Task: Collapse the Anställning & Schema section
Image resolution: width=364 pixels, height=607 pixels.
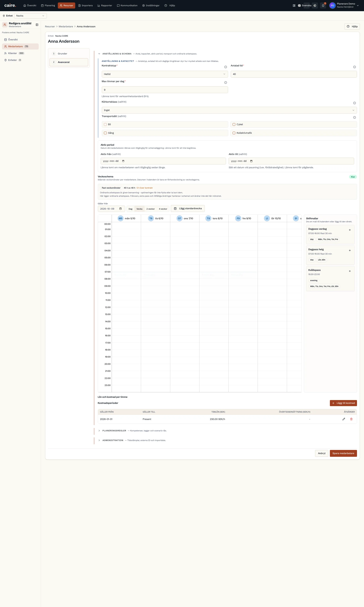Action: click(x=99, y=54)
